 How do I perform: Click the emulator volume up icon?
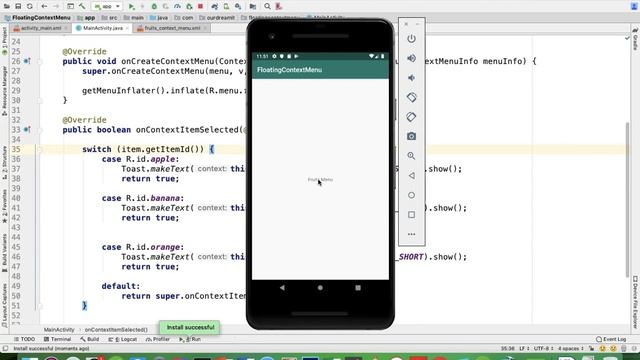[411, 58]
